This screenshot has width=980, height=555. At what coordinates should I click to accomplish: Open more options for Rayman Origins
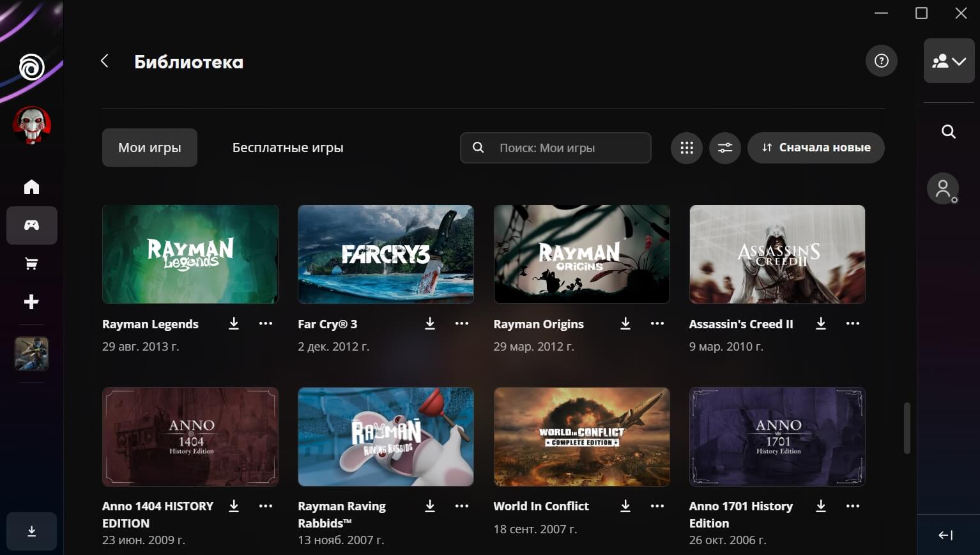tap(657, 324)
